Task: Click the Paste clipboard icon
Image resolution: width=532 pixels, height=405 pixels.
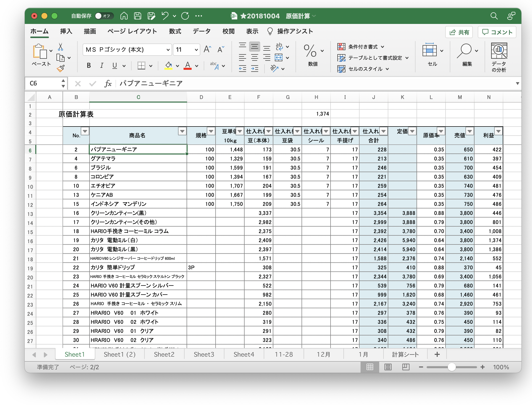Action: [x=40, y=52]
